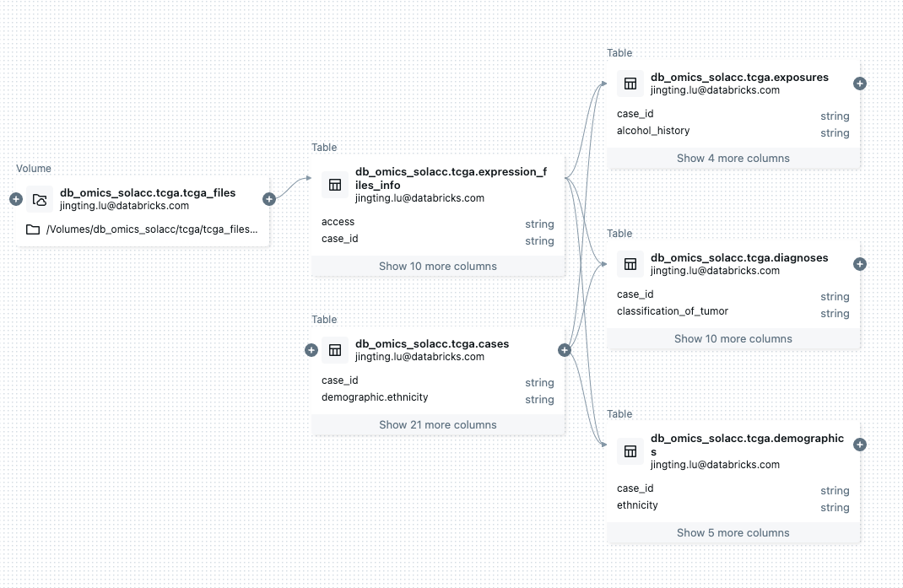Click the exposures table icon
The height and width of the screenshot is (588, 903).
click(630, 84)
